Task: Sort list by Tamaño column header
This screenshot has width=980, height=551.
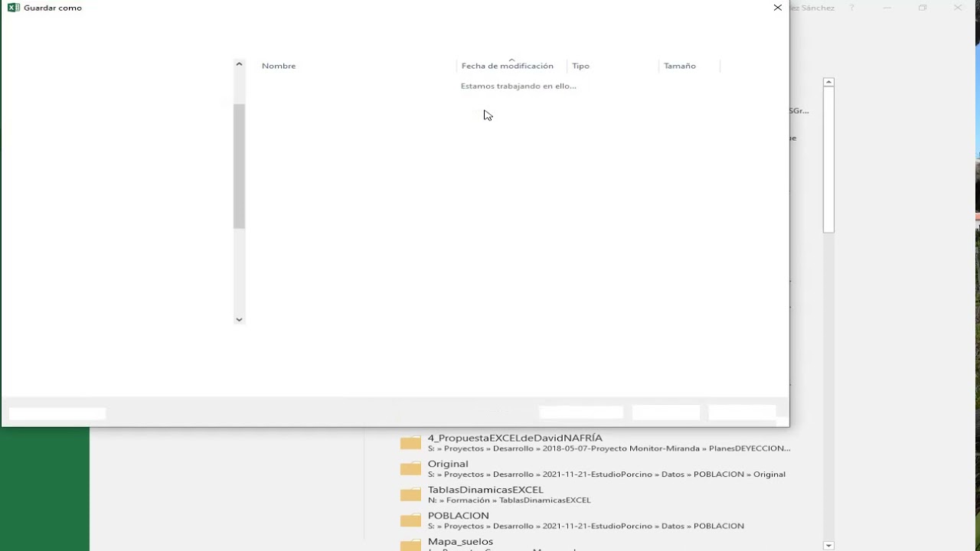Action: [680, 66]
